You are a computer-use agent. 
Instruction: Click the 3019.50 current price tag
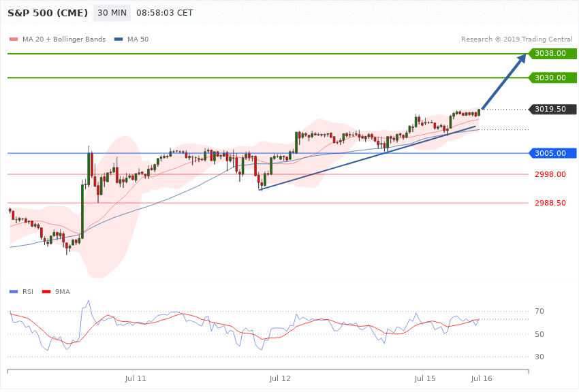tap(553, 109)
